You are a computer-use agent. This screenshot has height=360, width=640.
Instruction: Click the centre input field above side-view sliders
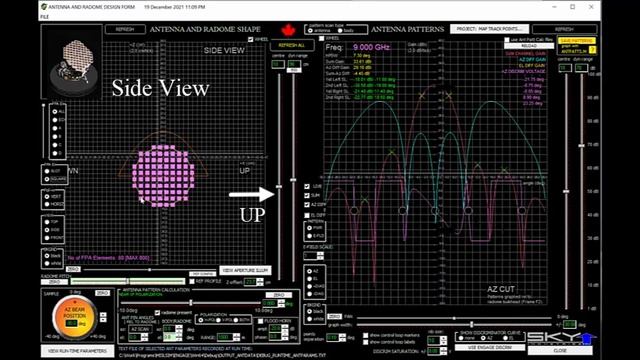point(278,64)
